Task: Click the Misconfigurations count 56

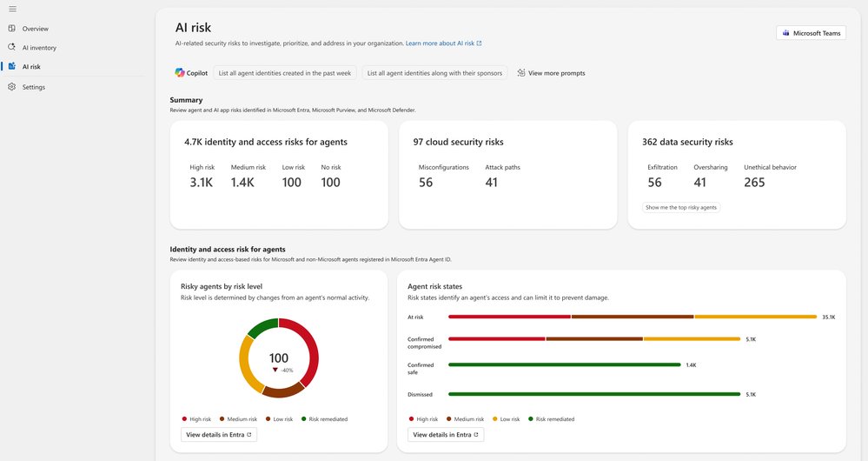Action: point(426,183)
